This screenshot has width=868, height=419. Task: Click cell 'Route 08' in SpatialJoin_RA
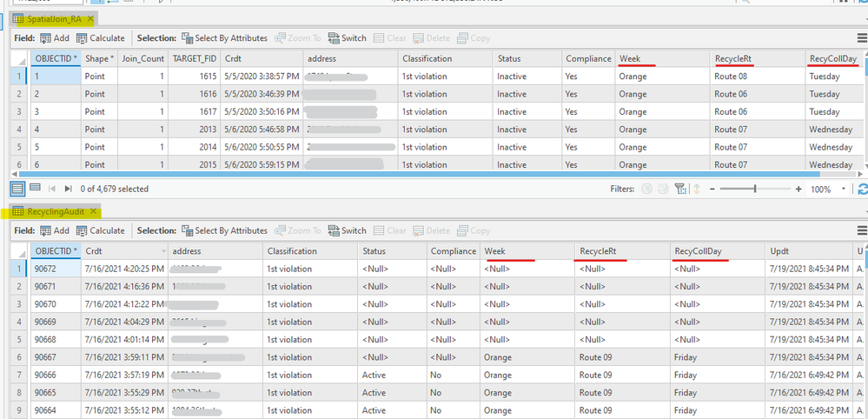click(757, 76)
